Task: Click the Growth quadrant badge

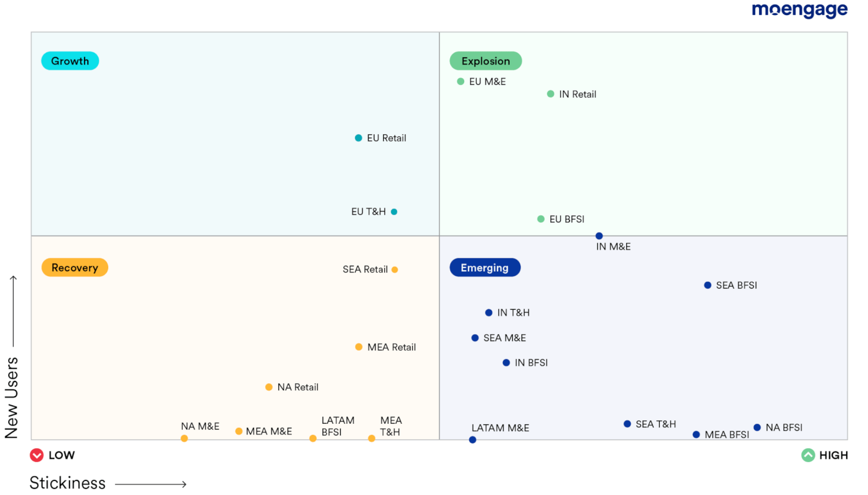Action: [x=70, y=60]
